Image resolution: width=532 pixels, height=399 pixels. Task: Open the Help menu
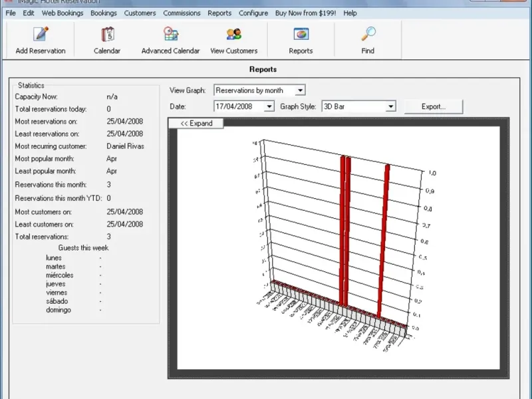tap(350, 13)
